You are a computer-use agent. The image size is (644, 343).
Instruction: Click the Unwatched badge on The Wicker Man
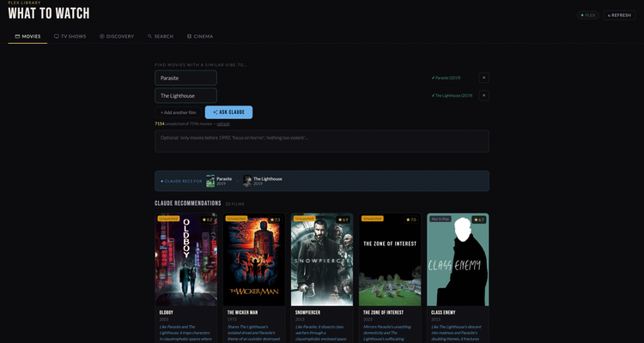point(236,219)
